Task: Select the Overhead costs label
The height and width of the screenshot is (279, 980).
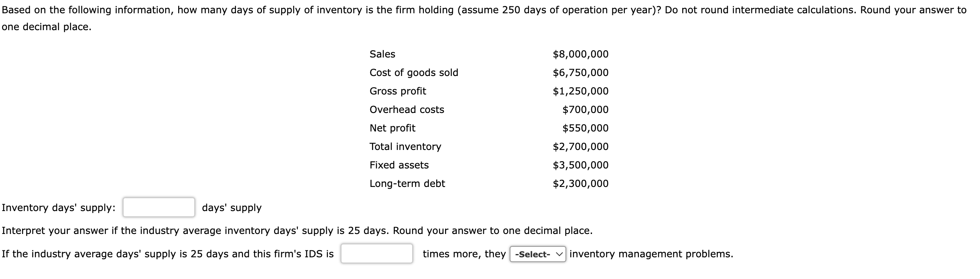Action: click(407, 109)
